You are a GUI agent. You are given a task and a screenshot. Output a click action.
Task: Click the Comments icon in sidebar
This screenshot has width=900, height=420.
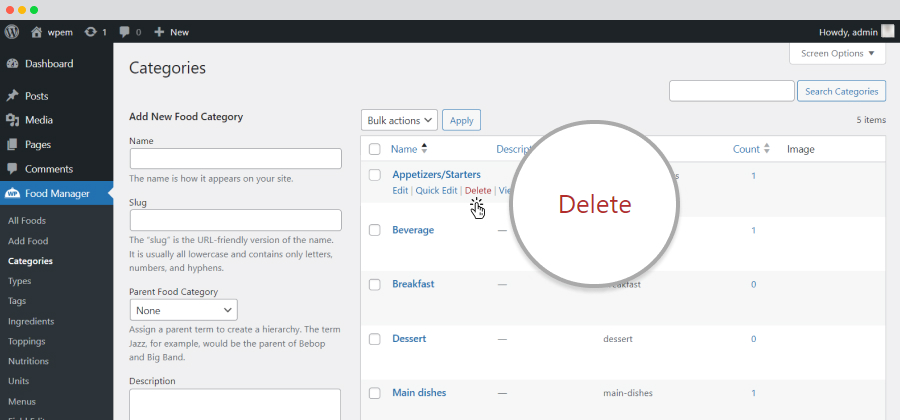click(13, 169)
